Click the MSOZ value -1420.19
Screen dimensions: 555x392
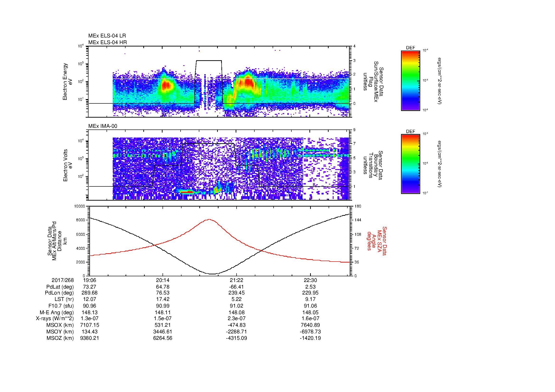(x=310, y=338)
